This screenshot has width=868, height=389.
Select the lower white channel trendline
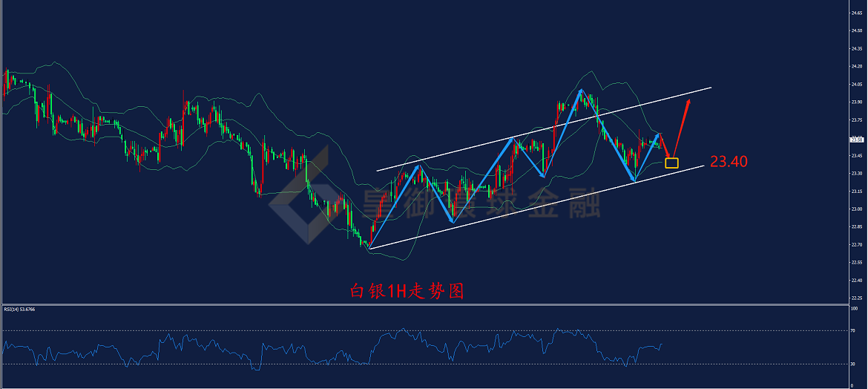536,206
